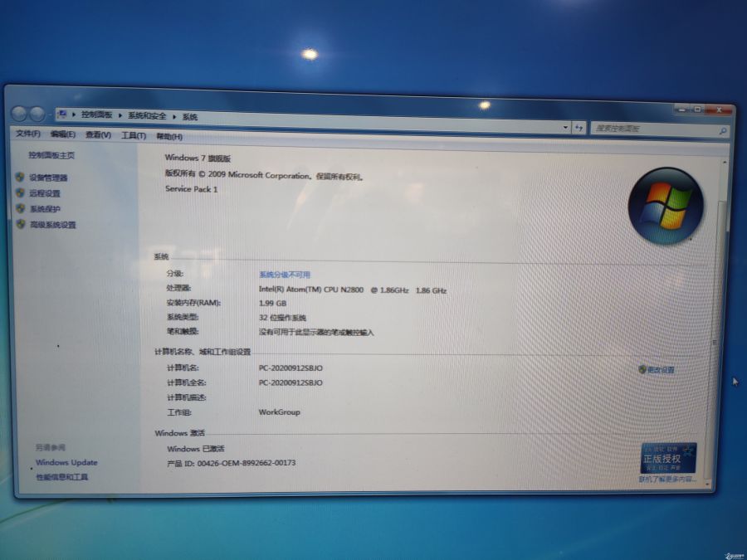The height and width of the screenshot is (560, 747).
Task: Click the "Windows 7 旗舰版" edition text
Action: tap(198, 158)
